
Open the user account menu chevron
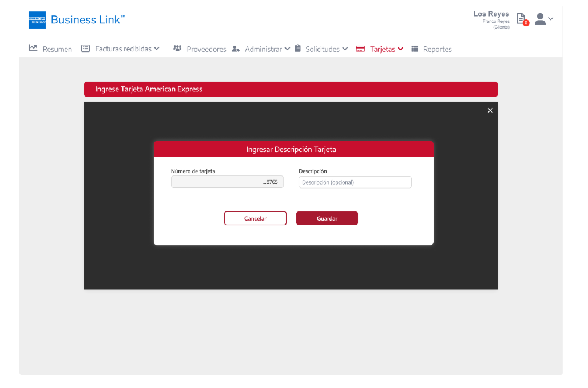(x=551, y=19)
